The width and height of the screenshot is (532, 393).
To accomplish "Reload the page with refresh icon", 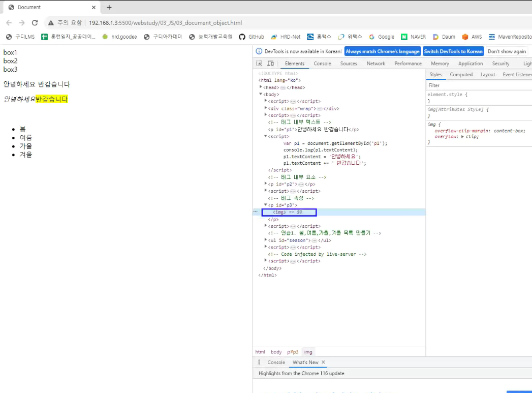I will click(35, 23).
